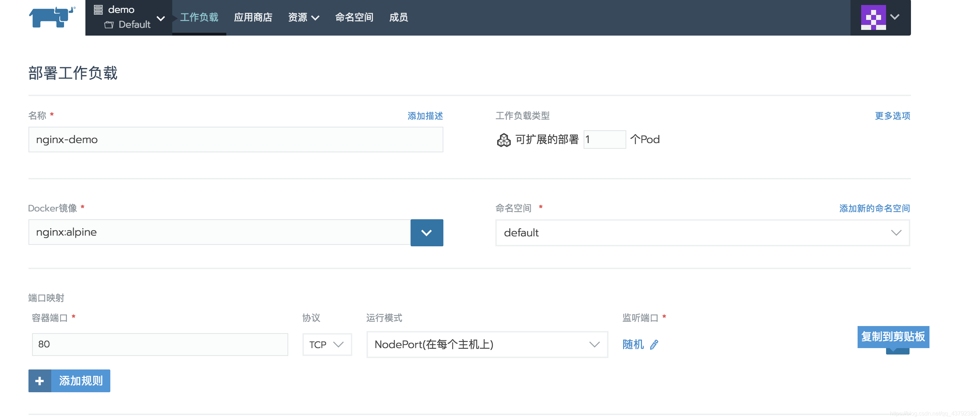Focus the nginx-demo name input field
Image resolution: width=980 pixels, height=420 pixels.
[x=236, y=140]
